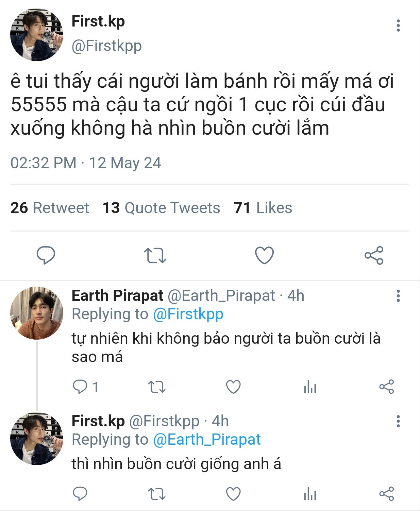The height and width of the screenshot is (511, 420).
Task: Reply to the main First.kp tweet
Action: (46, 255)
